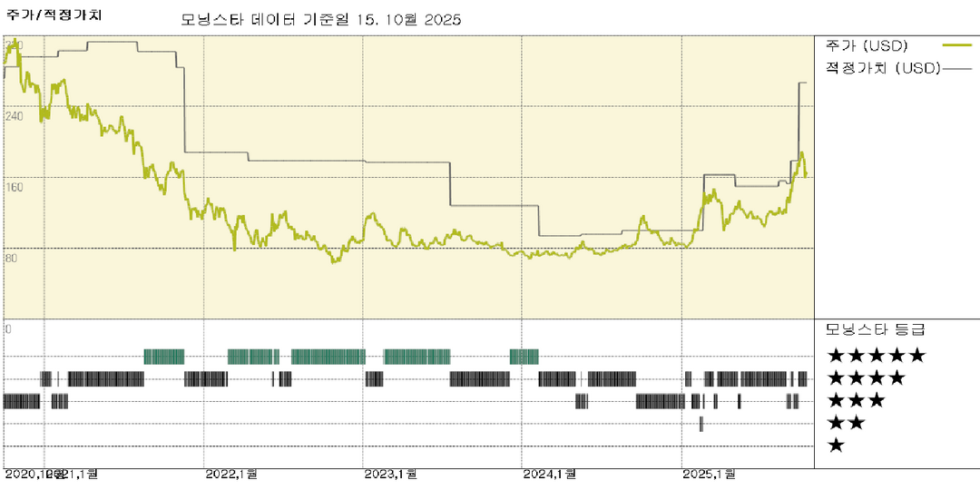Click the 2023,1월 x-axis label

390,474
